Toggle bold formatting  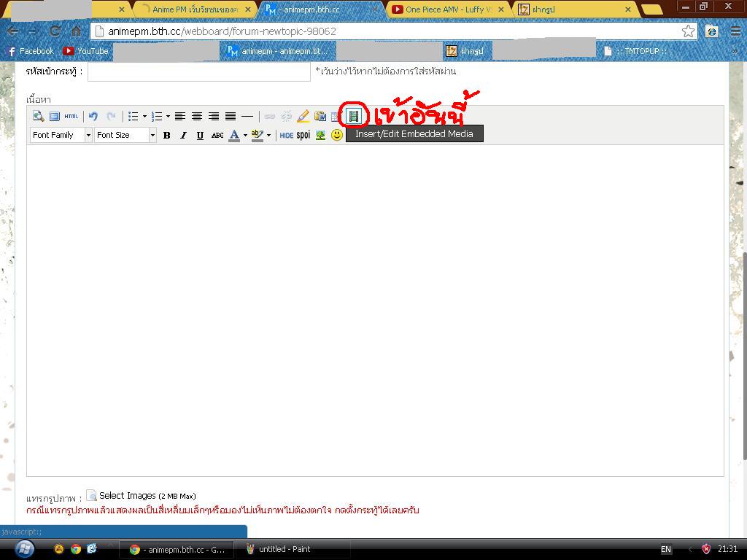tap(167, 135)
